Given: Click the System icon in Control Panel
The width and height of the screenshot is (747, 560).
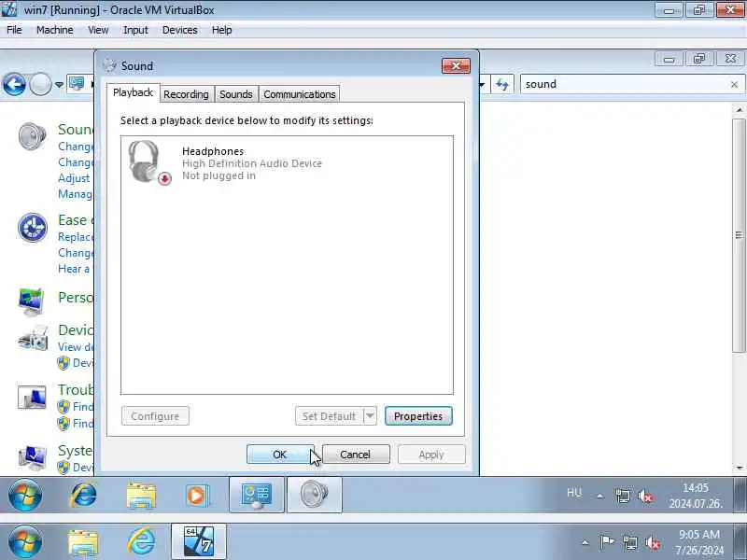Looking at the screenshot, I should pos(32,457).
